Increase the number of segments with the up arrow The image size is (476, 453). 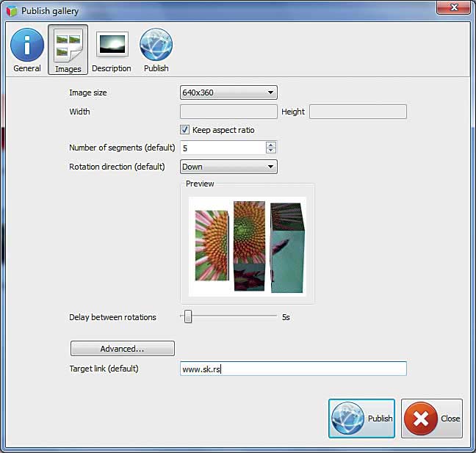click(271, 145)
